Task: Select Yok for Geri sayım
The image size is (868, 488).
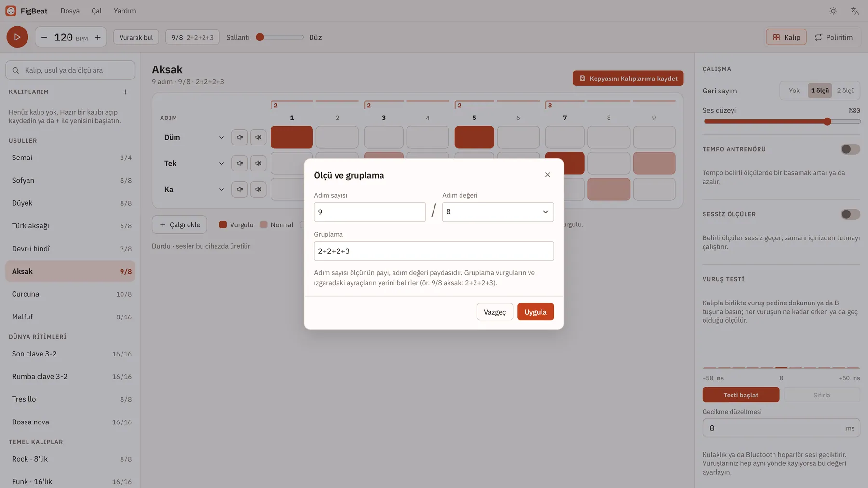Action: point(794,91)
